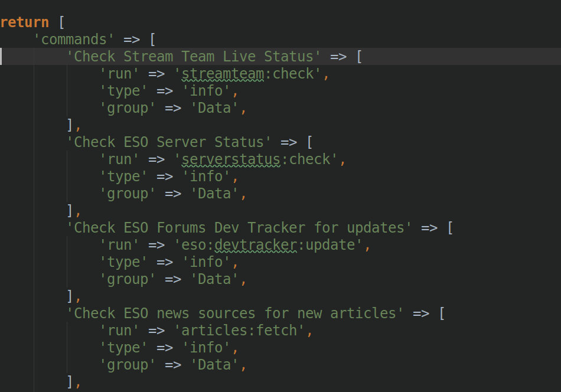The width and height of the screenshot is (561, 392).
Task: Click 'Data' value under Stream Team entry
Action: [214, 108]
